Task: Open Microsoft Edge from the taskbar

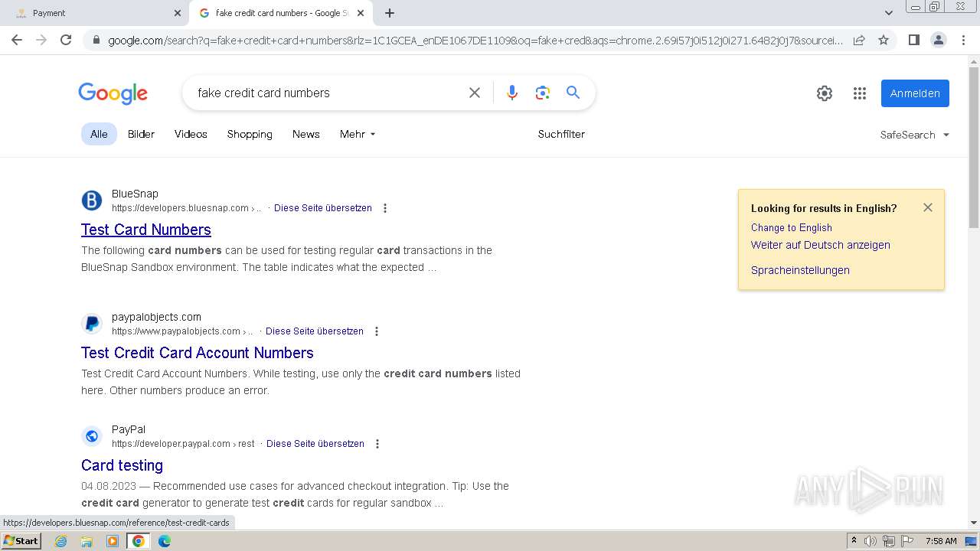Action: 164,541
